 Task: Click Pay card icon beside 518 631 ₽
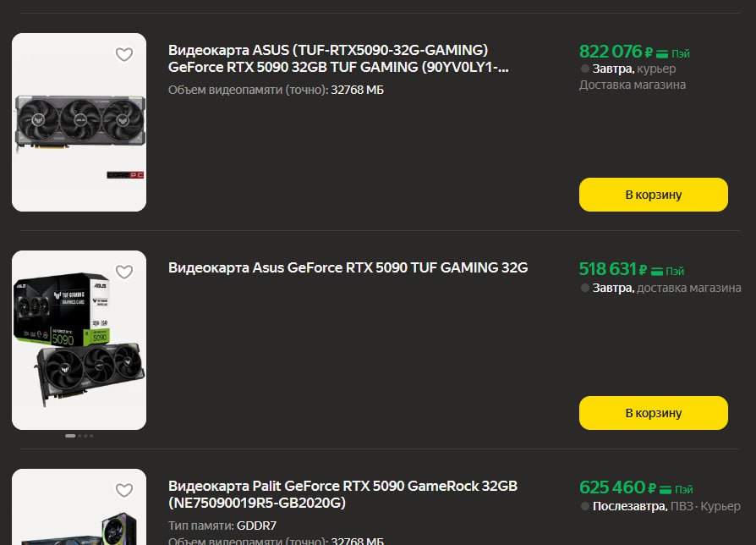(x=656, y=271)
